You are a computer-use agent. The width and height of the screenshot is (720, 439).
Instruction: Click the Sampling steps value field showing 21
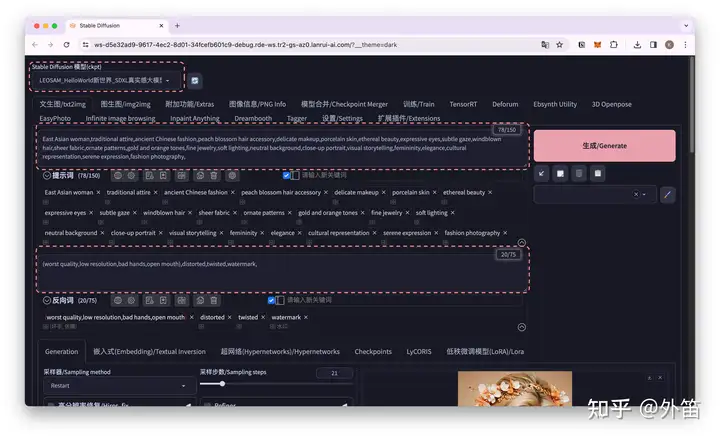(334, 373)
